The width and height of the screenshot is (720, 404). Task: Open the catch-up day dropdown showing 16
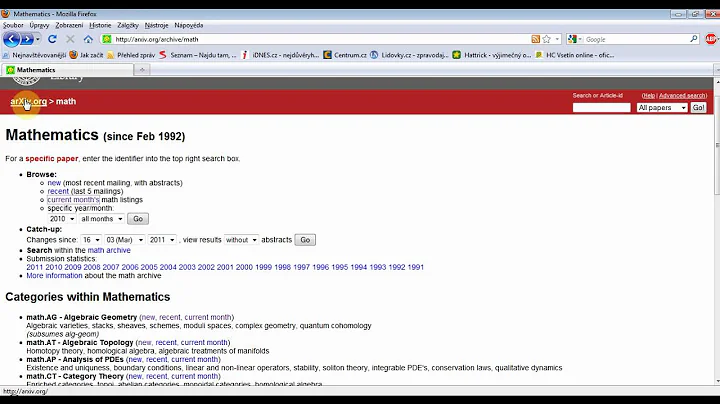pyautogui.click(x=91, y=240)
